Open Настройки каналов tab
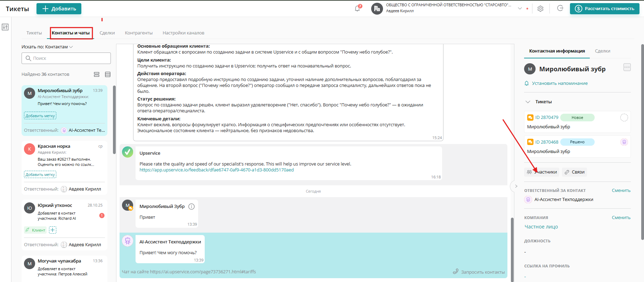Viewport: 644px width, 282px height. click(184, 33)
